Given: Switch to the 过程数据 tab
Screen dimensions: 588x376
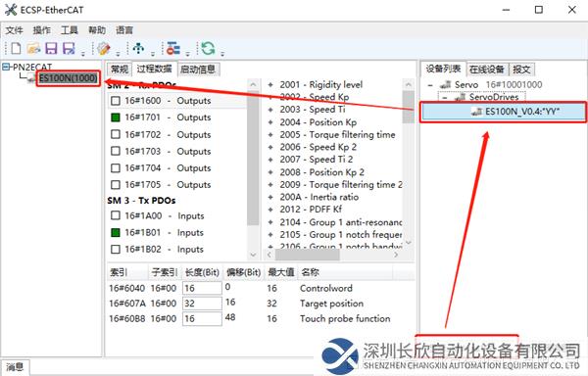Looking at the screenshot, I should point(154,69).
